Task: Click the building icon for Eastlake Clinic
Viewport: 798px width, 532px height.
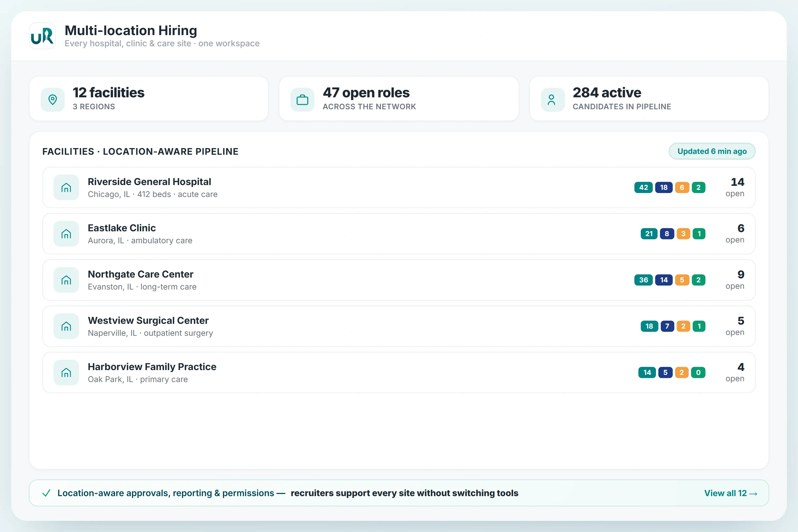Action: click(x=66, y=233)
